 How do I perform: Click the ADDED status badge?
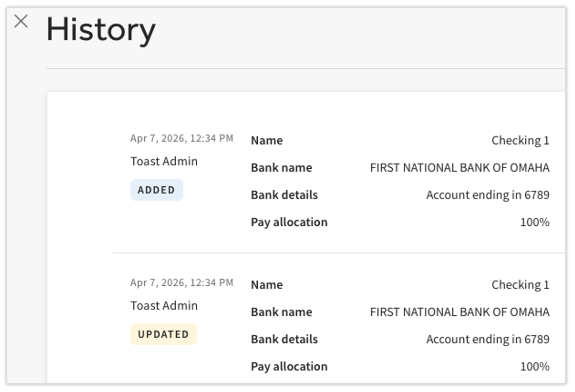[x=156, y=190]
